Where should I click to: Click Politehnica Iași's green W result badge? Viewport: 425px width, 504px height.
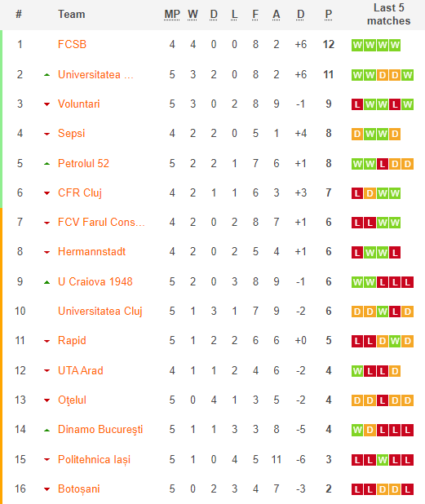click(383, 460)
